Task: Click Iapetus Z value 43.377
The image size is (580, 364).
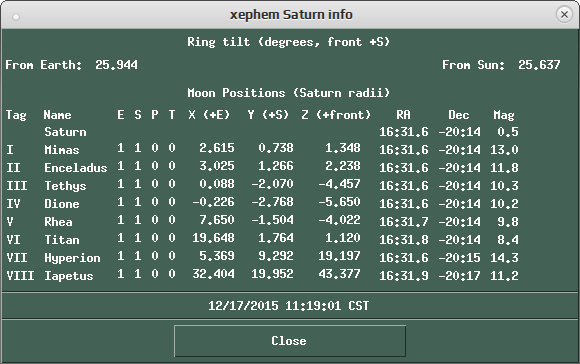Action: 339,274
